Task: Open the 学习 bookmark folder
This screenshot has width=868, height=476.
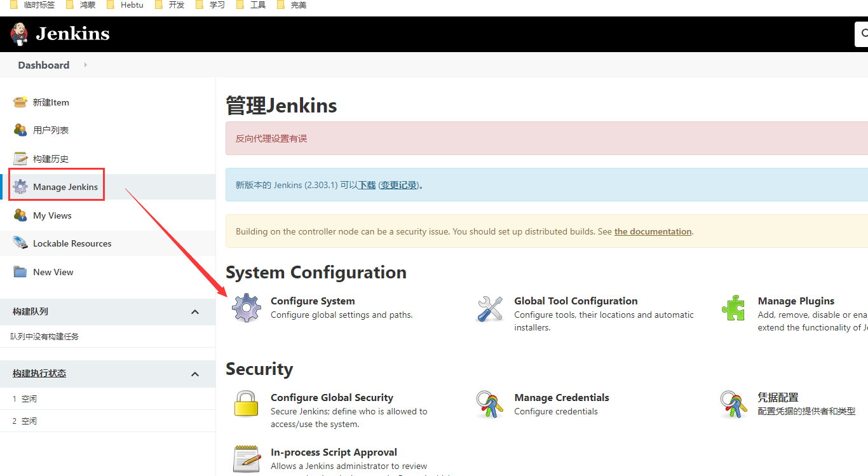Action: pos(210,4)
